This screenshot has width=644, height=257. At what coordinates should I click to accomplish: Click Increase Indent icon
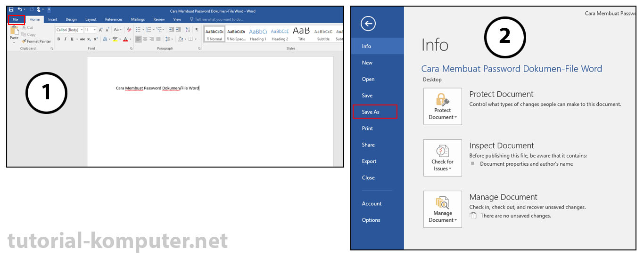(x=178, y=30)
